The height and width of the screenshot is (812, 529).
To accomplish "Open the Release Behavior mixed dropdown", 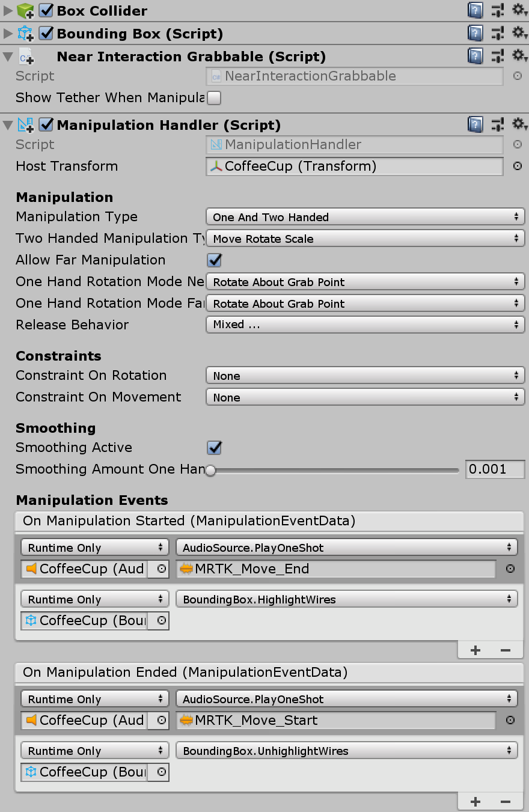I will tap(364, 325).
